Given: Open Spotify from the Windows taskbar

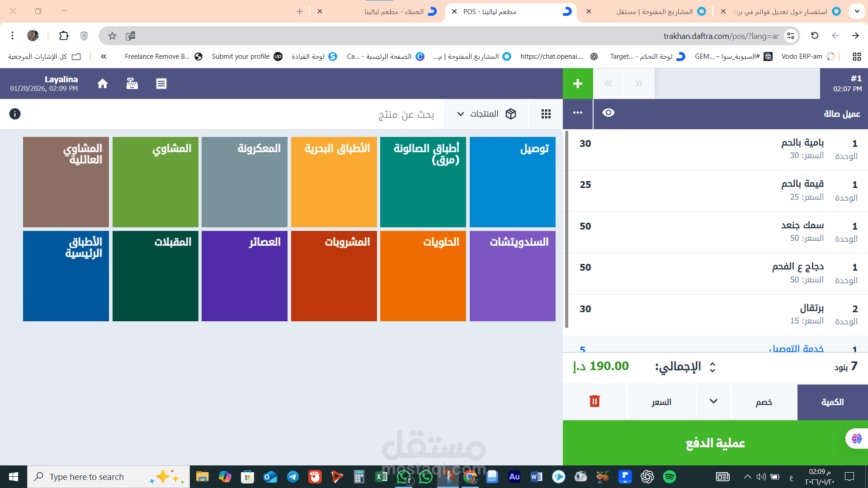Looking at the screenshot, I should 669,477.
